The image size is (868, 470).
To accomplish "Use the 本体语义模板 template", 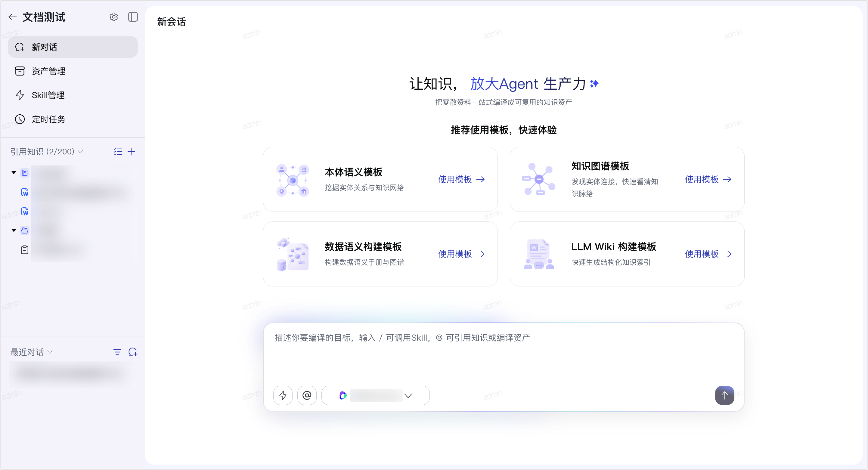I will click(461, 179).
